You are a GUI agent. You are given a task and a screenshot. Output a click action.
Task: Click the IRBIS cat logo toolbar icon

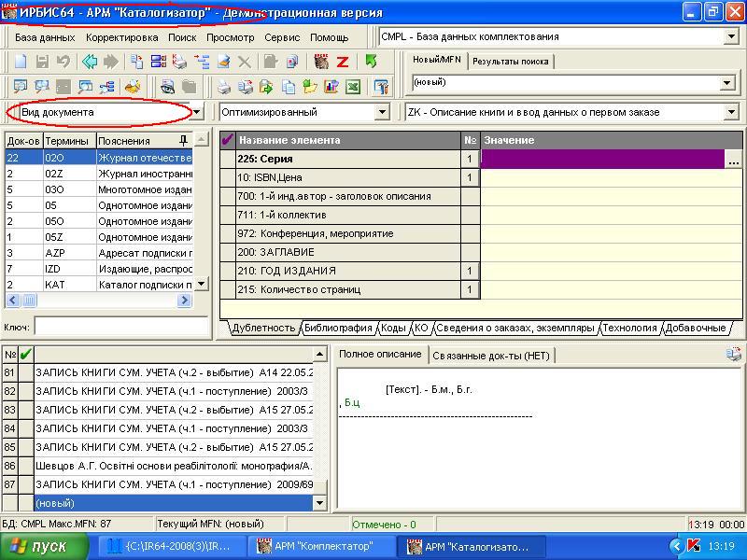321,62
